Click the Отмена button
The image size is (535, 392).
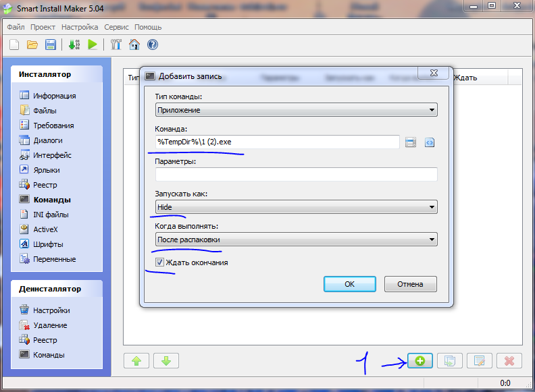(x=410, y=284)
